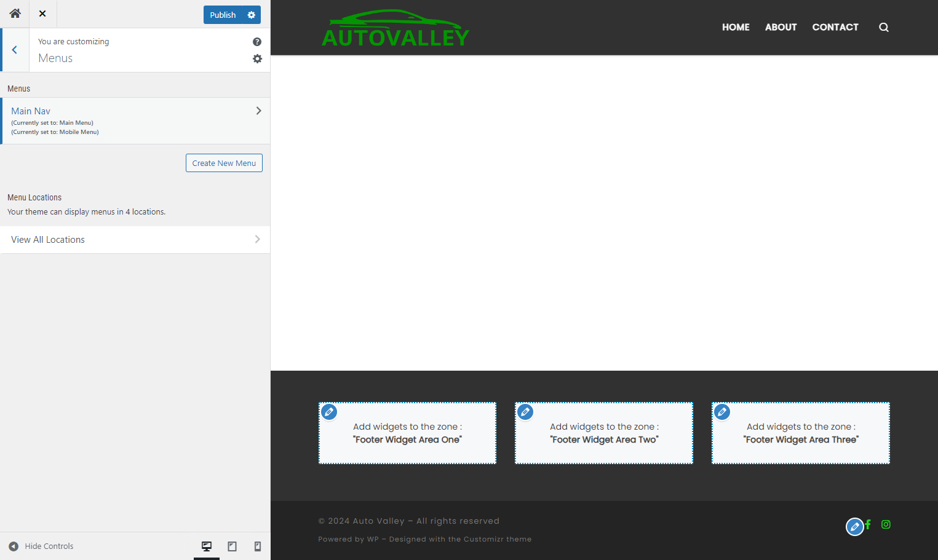938x560 pixels.
Task: Go to HOME in the site navigation
Action: pyautogui.click(x=736, y=27)
